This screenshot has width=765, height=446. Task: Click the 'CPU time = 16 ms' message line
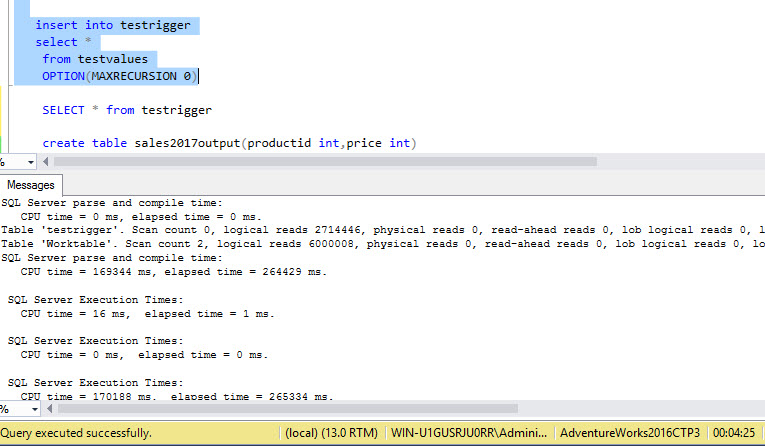coord(147,314)
